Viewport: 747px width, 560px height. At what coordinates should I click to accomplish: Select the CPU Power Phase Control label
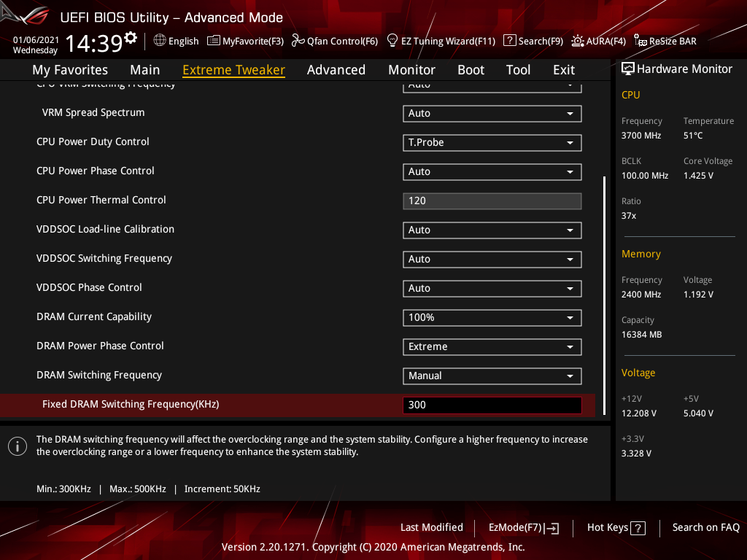click(96, 171)
